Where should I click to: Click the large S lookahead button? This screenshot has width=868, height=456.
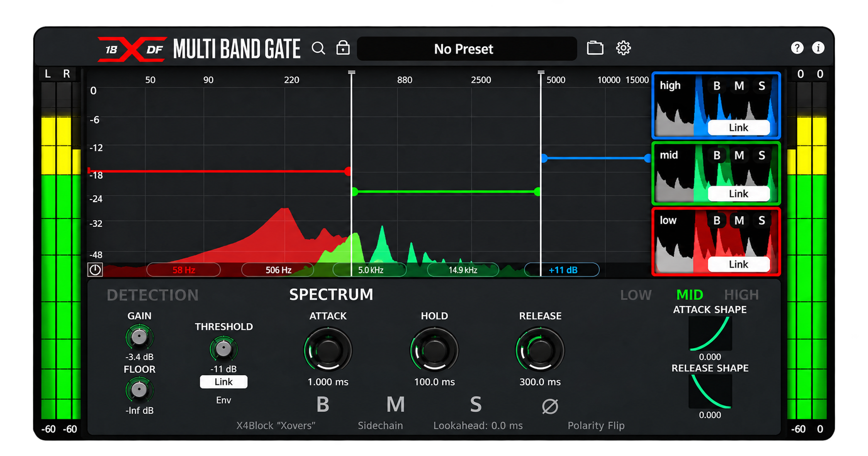click(475, 405)
